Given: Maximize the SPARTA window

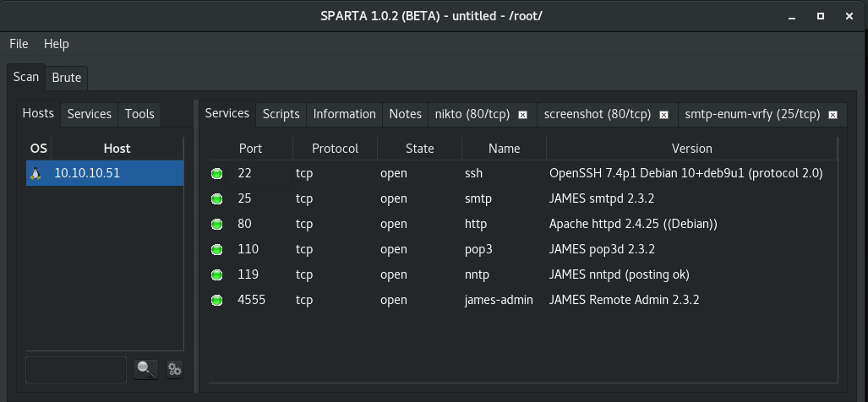Looking at the screenshot, I should click(x=821, y=17).
